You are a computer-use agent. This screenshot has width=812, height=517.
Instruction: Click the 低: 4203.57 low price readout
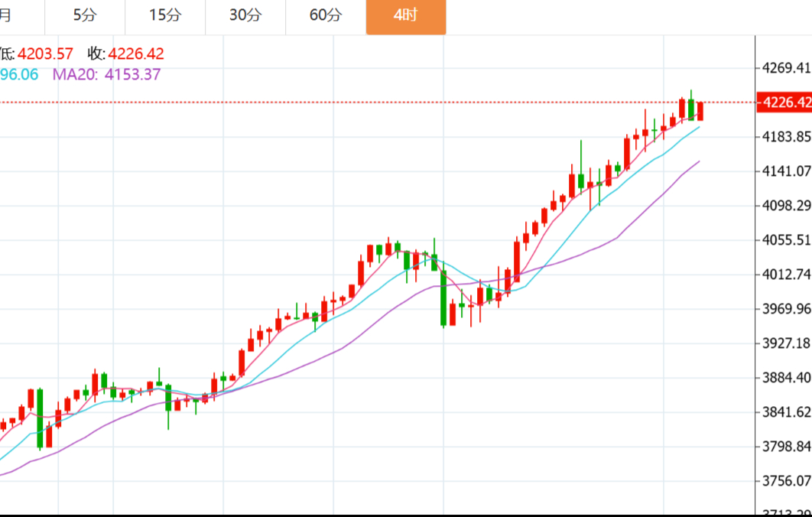click(x=37, y=54)
